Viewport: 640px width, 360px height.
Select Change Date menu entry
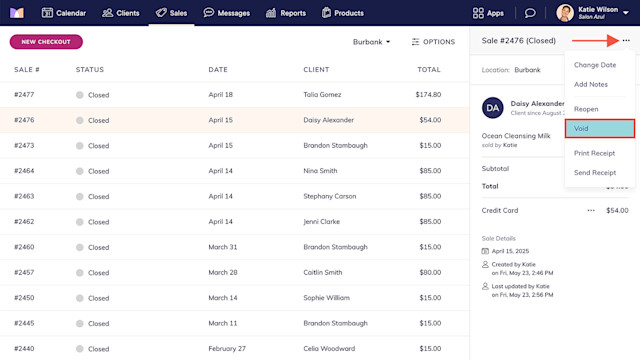click(595, 65)
